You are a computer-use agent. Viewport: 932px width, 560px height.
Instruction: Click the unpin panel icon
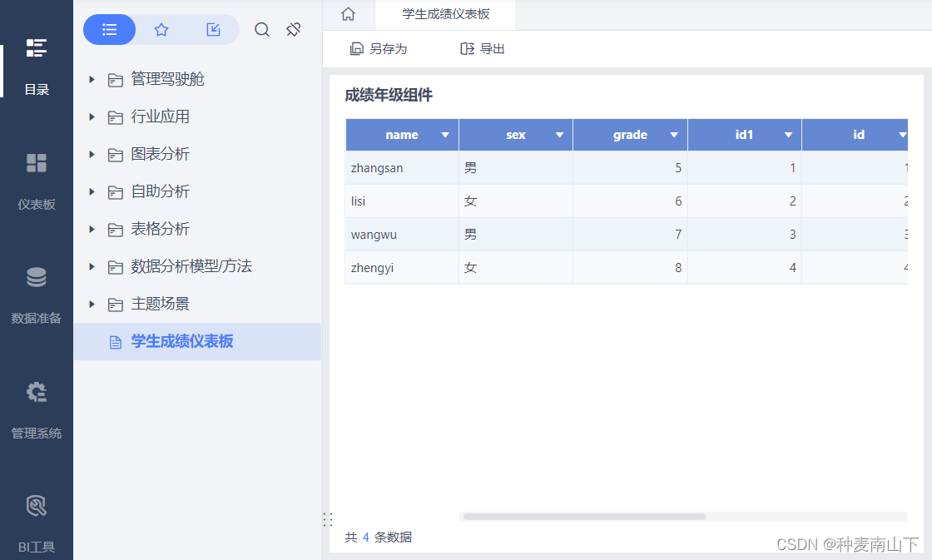(293, 29)
